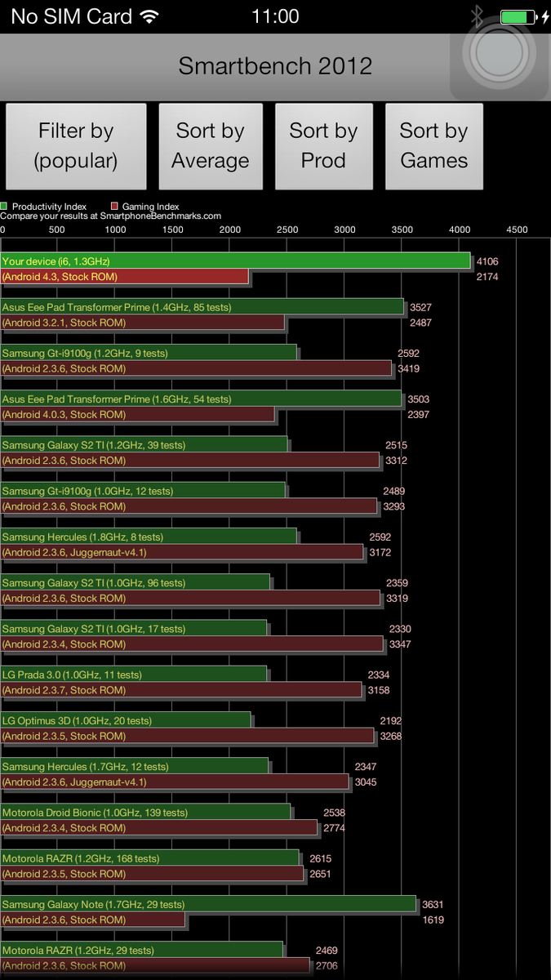Tap the AssistiveTouch circular button

(500, 55)
